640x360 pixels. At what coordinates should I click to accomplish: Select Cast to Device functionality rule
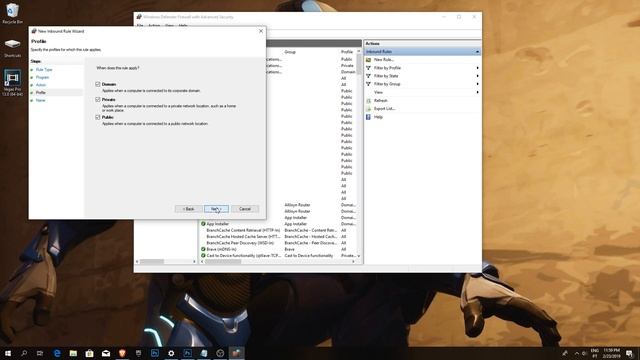coord(243,256)
